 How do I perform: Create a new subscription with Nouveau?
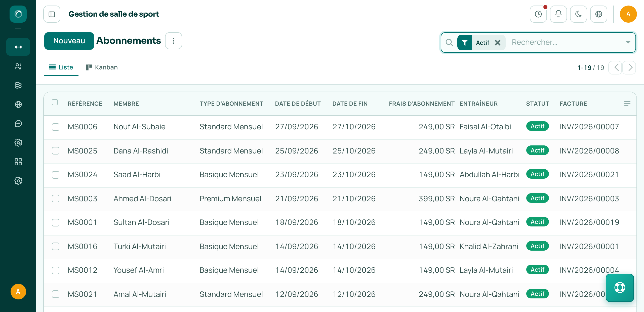[69, 41]
